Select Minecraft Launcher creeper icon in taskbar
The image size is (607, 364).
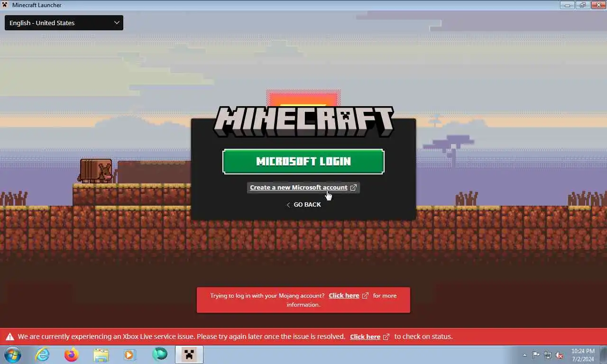[189, 355]
